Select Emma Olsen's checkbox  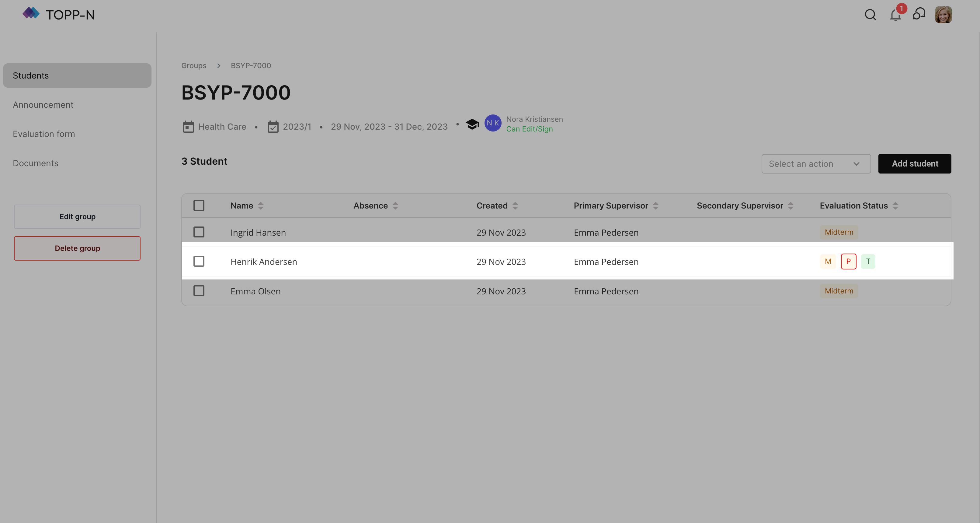click(x=199, y=291)
